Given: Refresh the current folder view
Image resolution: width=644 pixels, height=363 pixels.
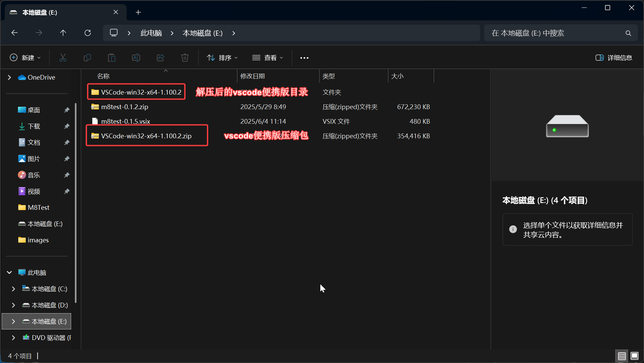Looking at the screenshot, I should click(88, 33).
